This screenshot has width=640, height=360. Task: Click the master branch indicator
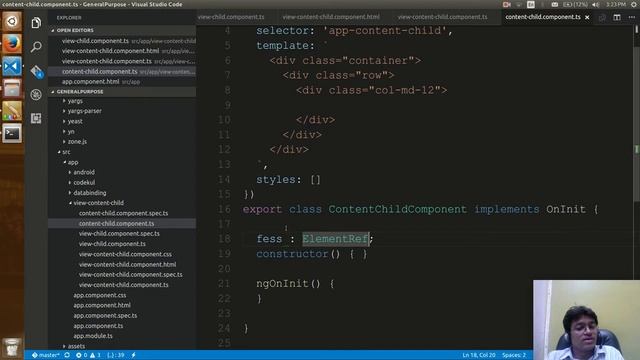click(45, 355)
